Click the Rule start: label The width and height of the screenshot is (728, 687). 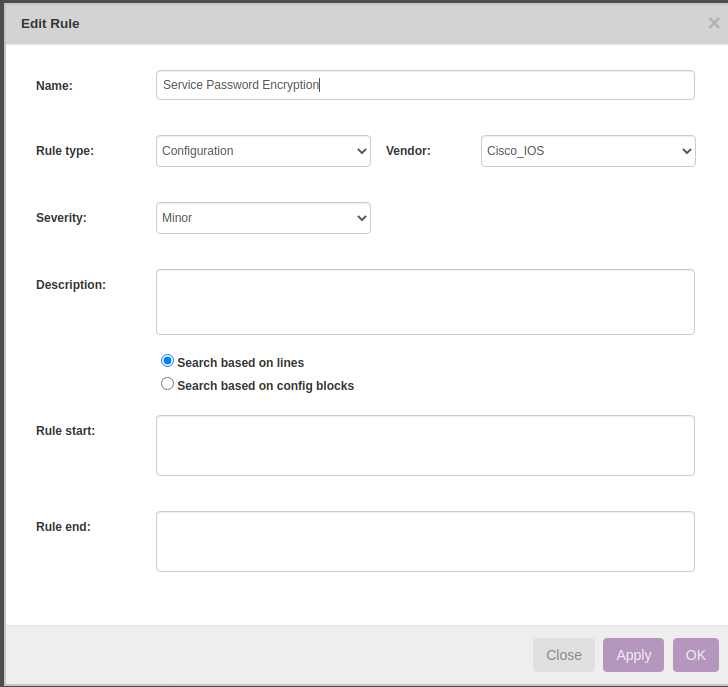pos(65,430)
